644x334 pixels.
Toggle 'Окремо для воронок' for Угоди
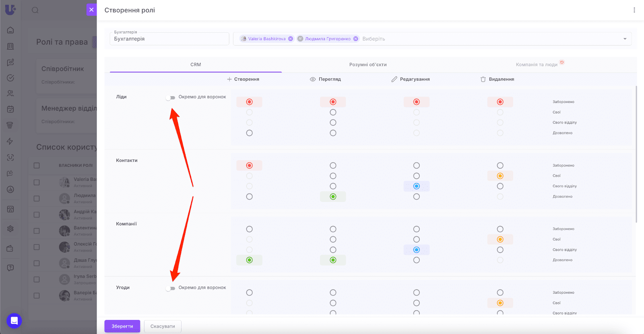(x=171, y=288)
